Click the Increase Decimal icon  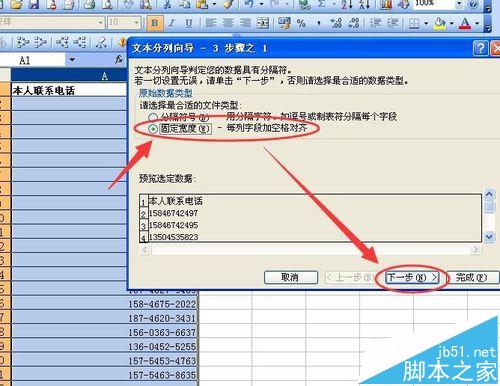click(336, 23)
